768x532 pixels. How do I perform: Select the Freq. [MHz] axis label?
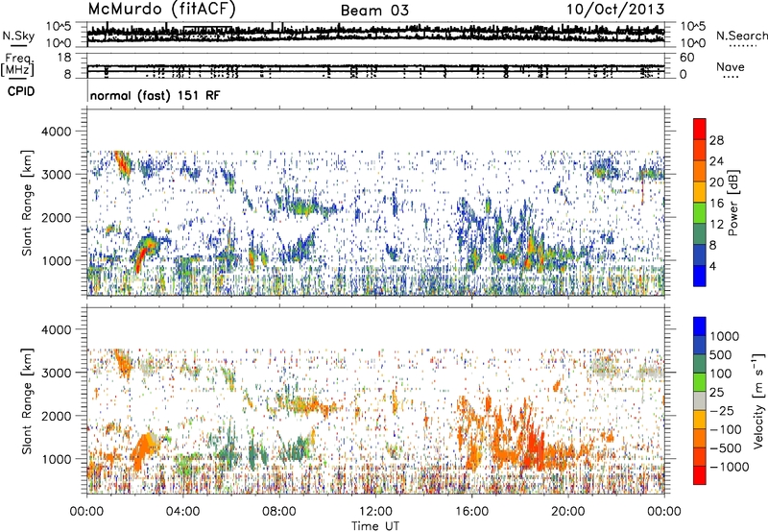point(18,65)
